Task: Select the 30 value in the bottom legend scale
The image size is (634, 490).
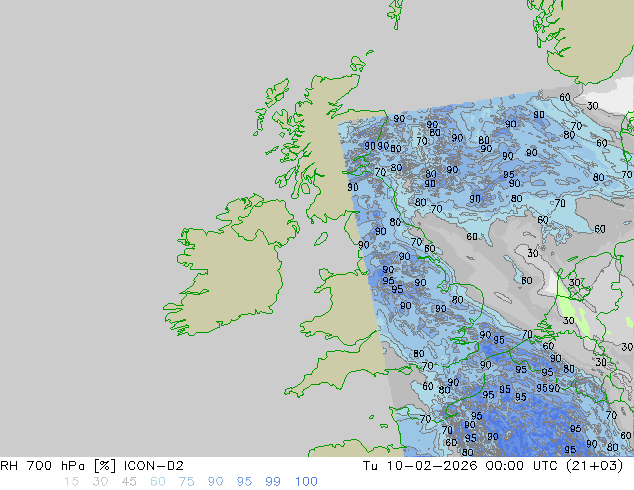Action: point(100,482)
